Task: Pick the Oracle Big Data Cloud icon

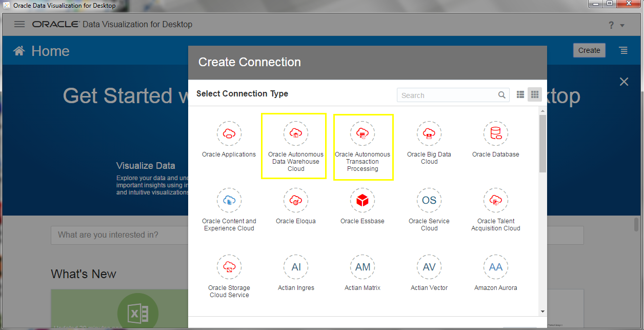Action: [429, 134]
